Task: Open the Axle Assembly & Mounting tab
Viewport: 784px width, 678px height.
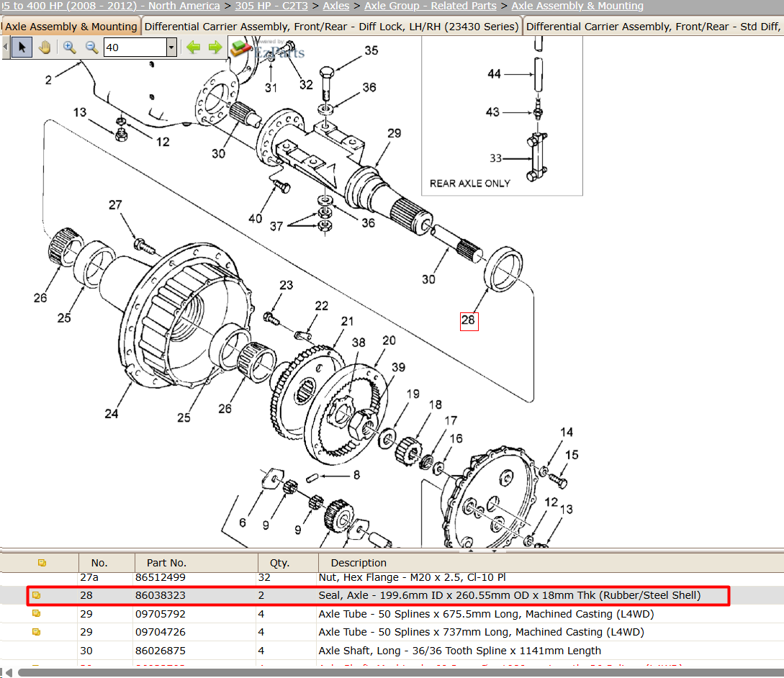Action: coord(71,27)
